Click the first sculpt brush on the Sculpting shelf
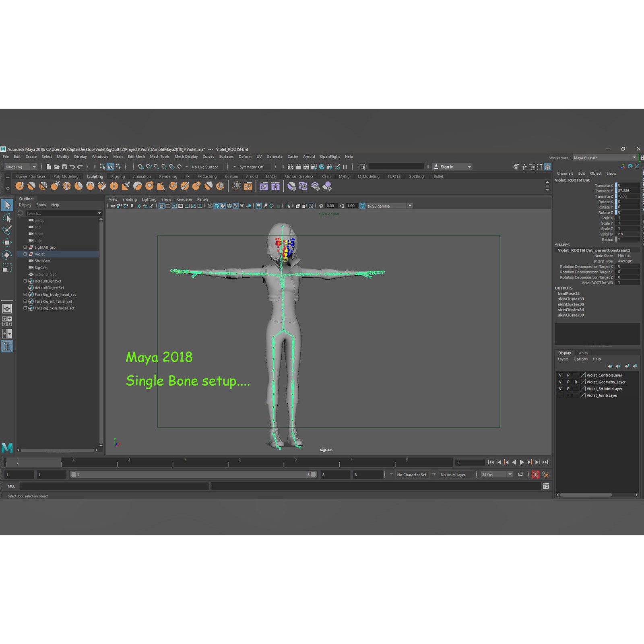The image size is (644, 644). coord(19,186)
